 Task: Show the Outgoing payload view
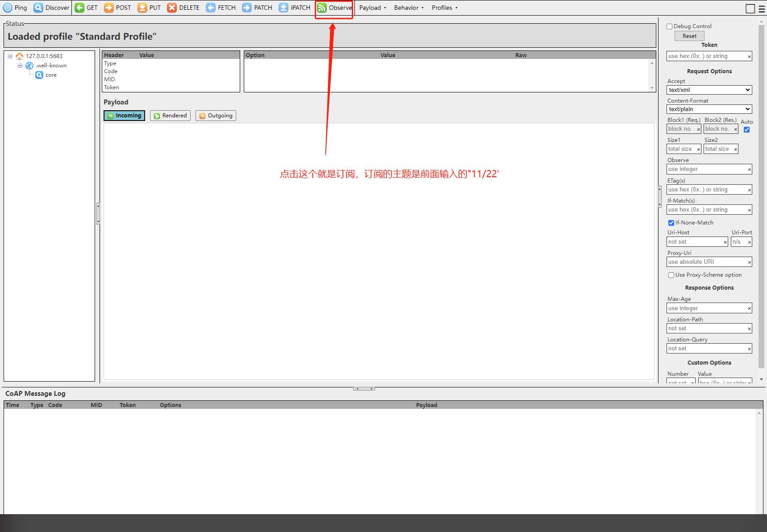(216, 116)
